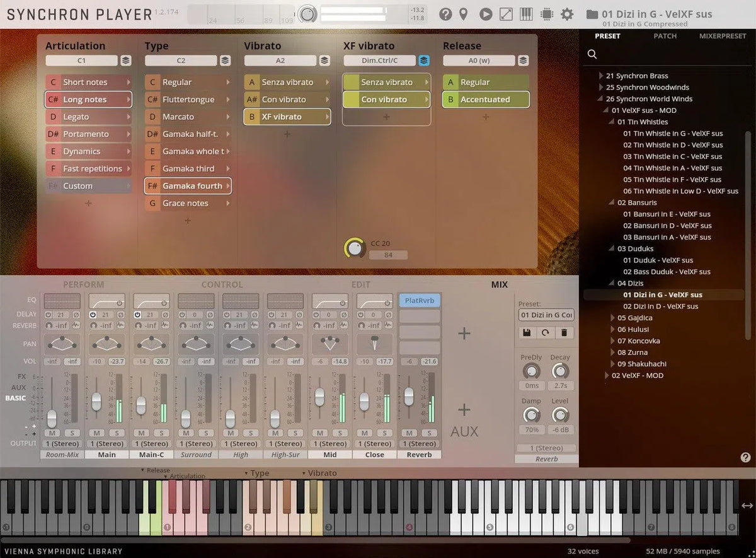Collapse the 04 Dizis folder
The width and height of the screenshot is (756, 558).
613,284
